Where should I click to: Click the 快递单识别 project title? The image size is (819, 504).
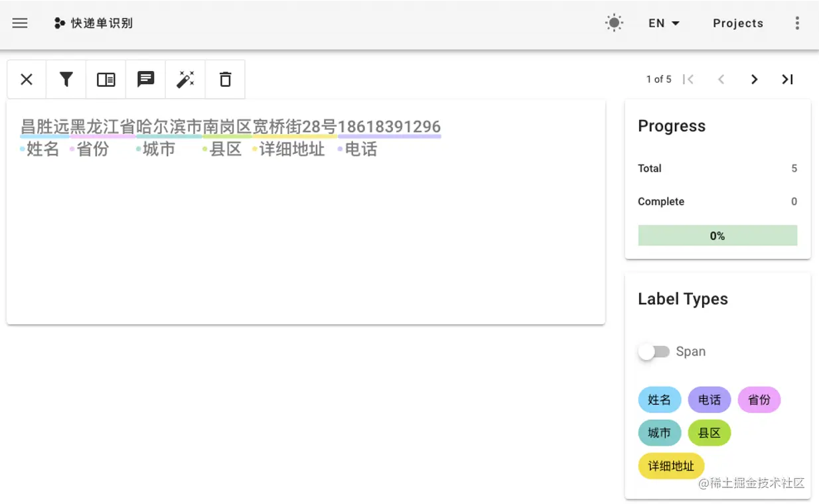pos(102,23)
